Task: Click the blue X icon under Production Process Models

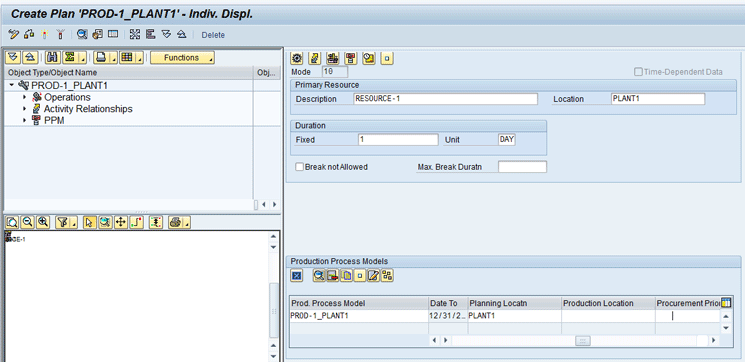Action: [297, 275]
